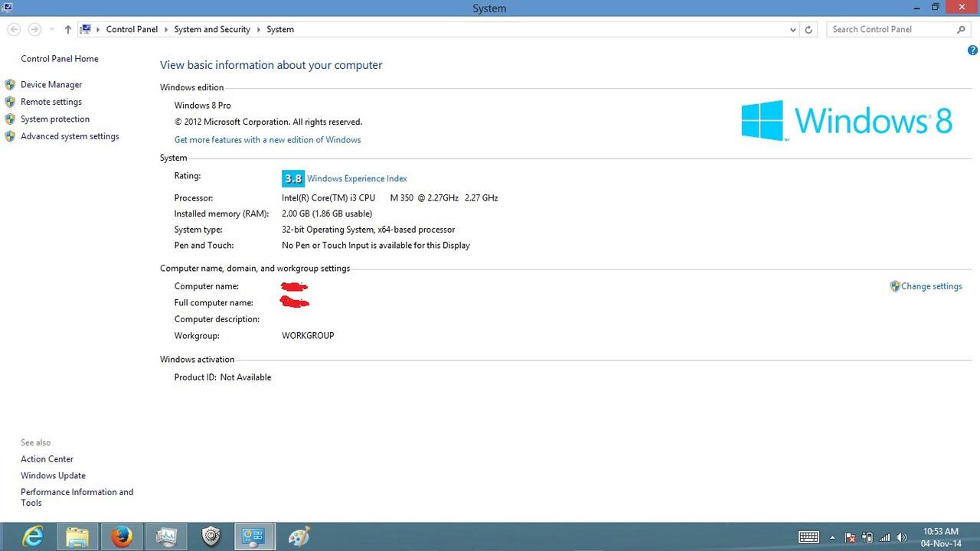Screen dimensions: 980x551
Task: Open Windows Experience Index link
Action: coord(357,178)
